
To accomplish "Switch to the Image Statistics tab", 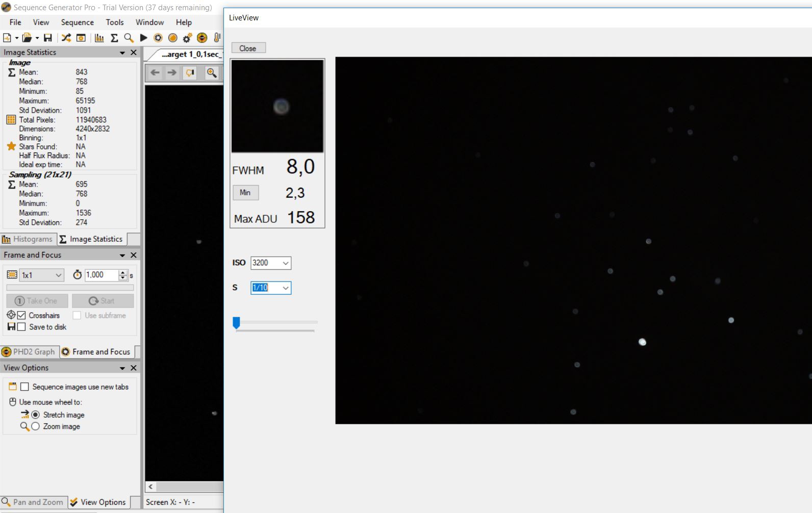I will pyautogui.click(x=91, y=239).
